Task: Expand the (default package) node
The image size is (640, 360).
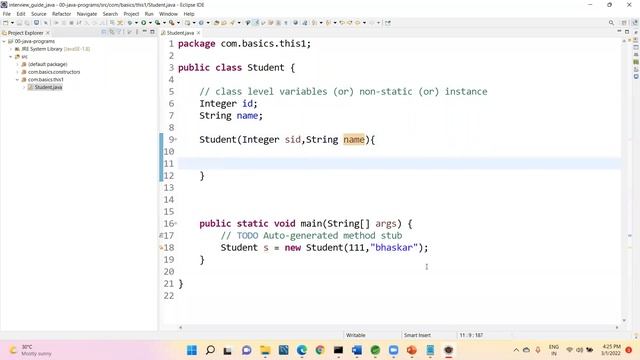Action: (18, 64)
